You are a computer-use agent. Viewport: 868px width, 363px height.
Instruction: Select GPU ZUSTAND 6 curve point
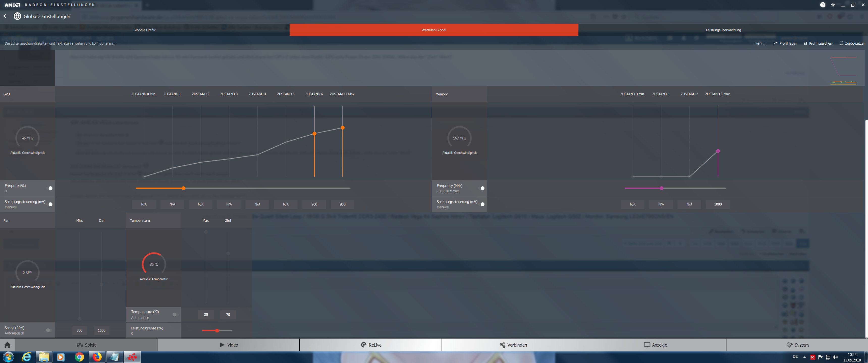pyautogui.click(x=314, y=134)
